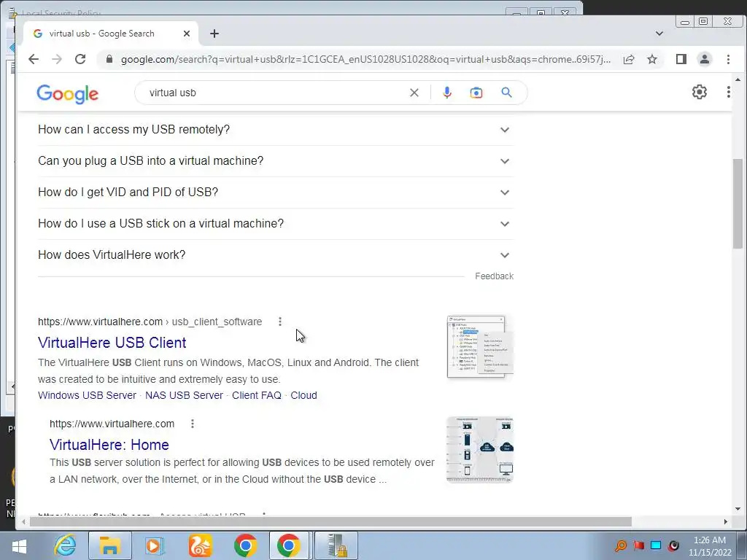This screenshot has width=747, height=560.
Task: Focus the Chrome address bar URL
Action: tap(365, 59)
